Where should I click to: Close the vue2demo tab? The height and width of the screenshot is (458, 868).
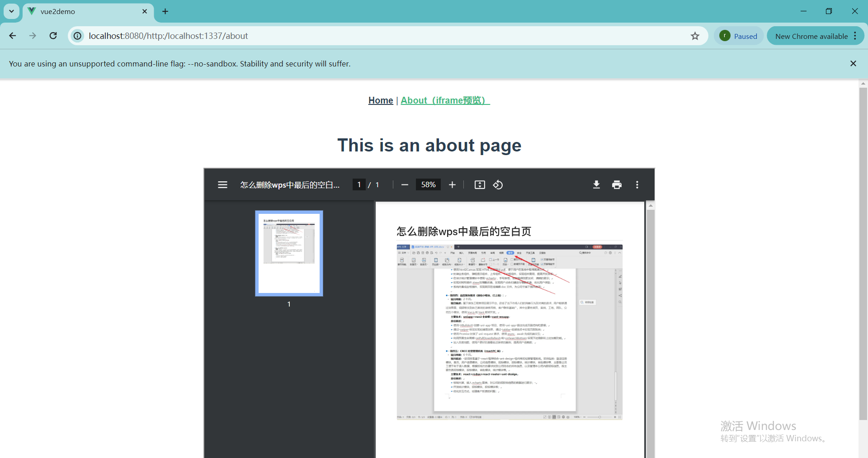click(x=145, y=11)
